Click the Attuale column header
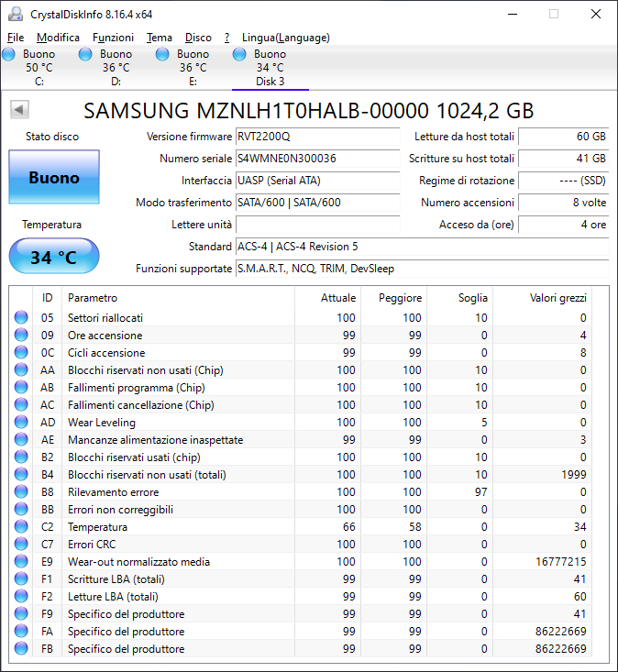Viewport: 618px width, 672px height. pyautogui.click(x=328, y=298)
